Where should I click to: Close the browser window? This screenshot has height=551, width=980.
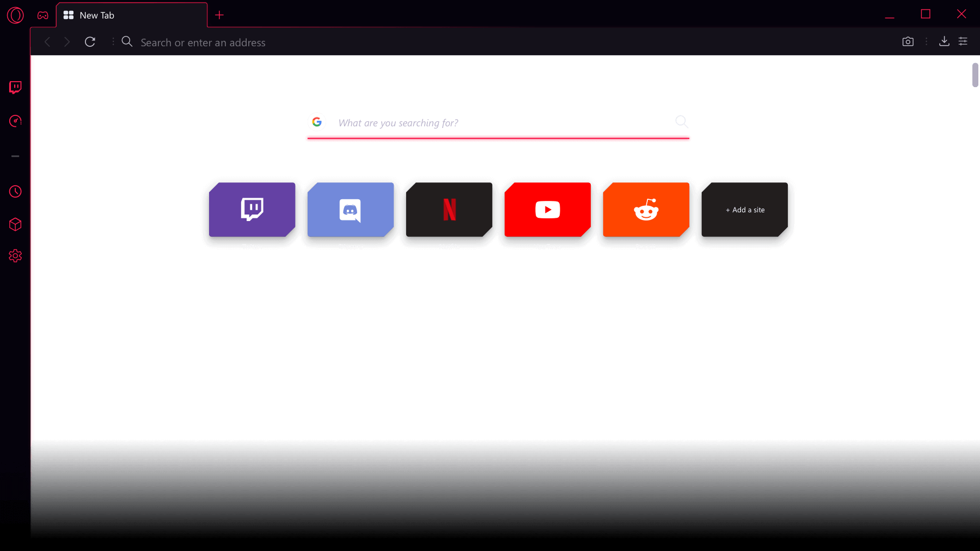(x=961, y=14)
